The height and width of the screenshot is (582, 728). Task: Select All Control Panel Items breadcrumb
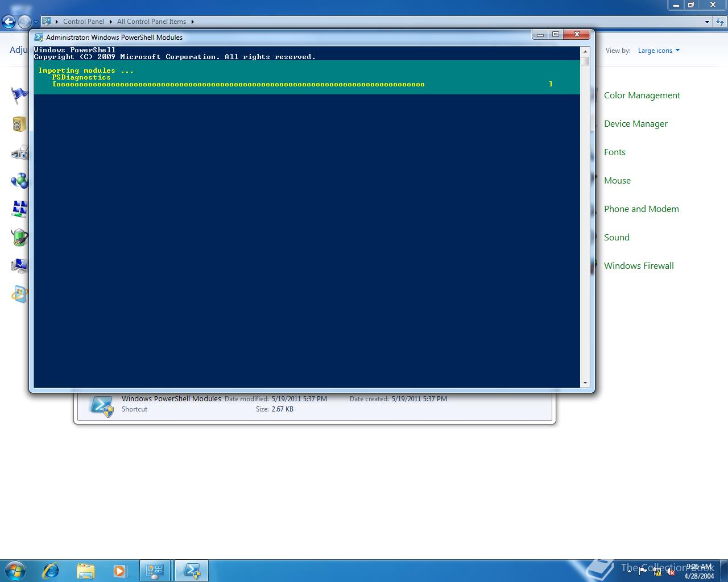coord(151,22)
